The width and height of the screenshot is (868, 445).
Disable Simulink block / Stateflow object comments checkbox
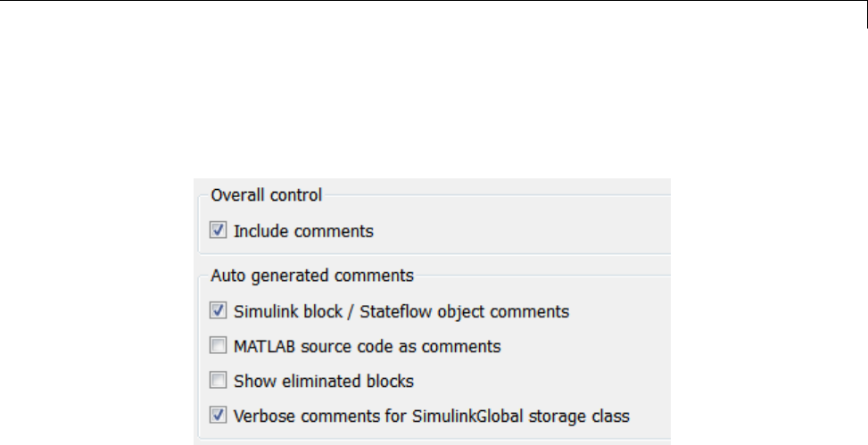click(x=218, y=312)
